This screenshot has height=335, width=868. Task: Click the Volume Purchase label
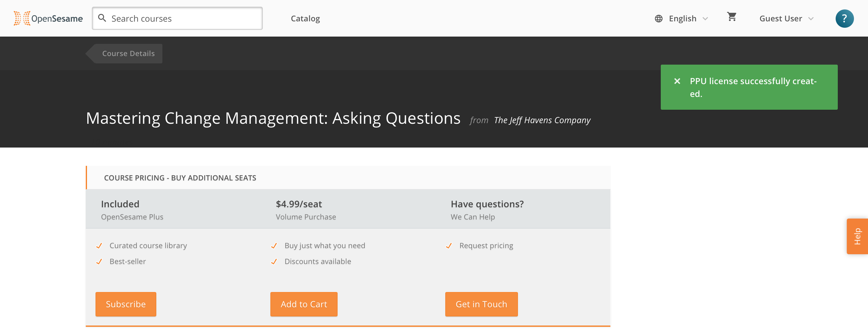click(306, 217)
